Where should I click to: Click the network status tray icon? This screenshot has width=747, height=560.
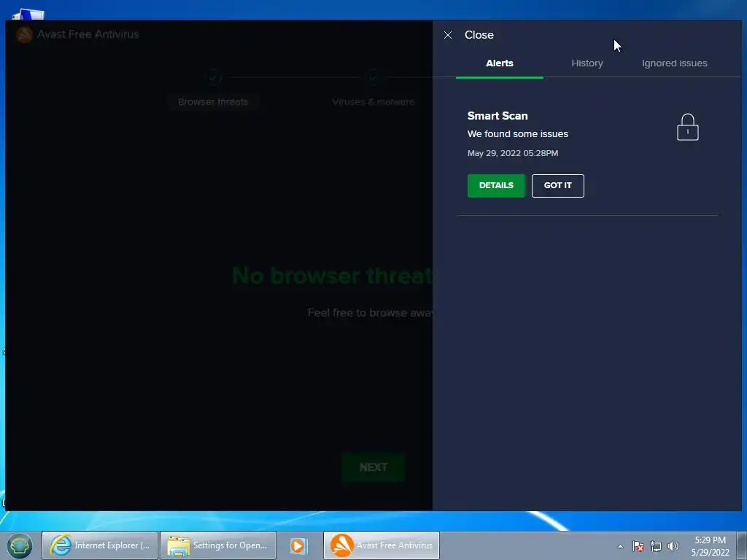(x=656, y=546)
